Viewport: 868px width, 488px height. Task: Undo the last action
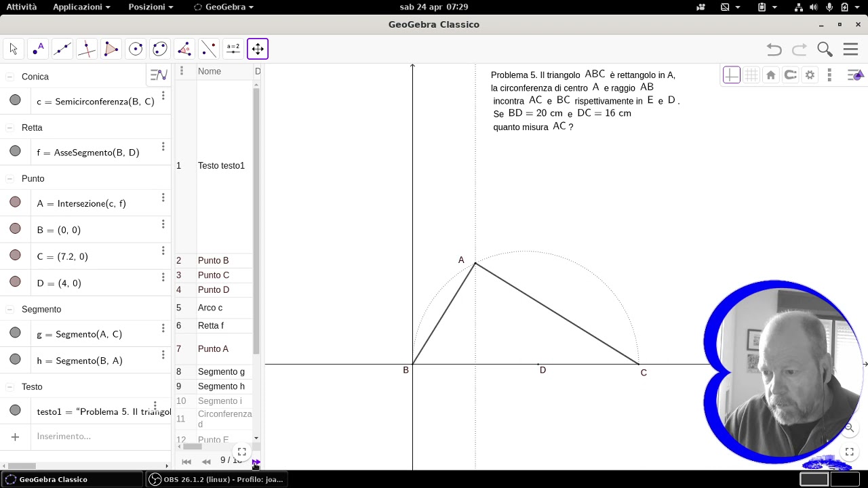click(x=774, y=49)
